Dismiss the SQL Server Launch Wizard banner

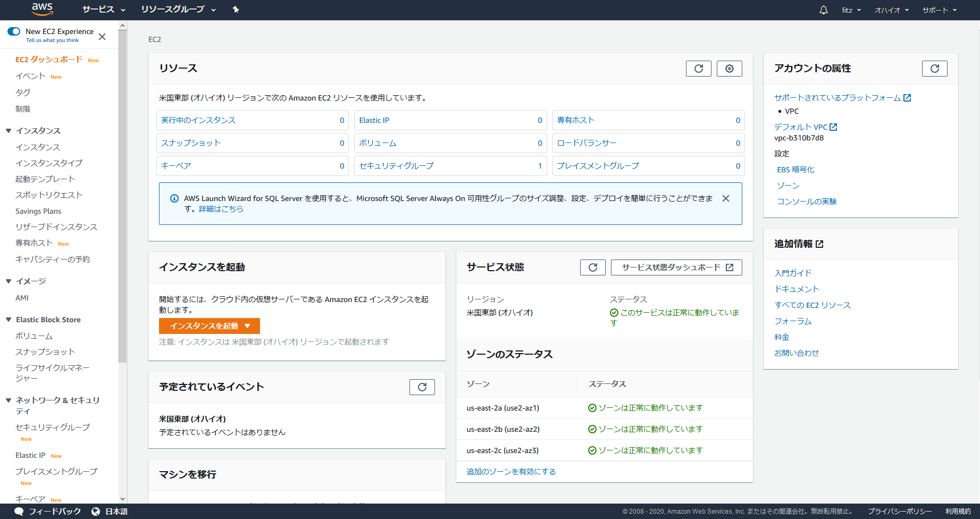point(725,198)
